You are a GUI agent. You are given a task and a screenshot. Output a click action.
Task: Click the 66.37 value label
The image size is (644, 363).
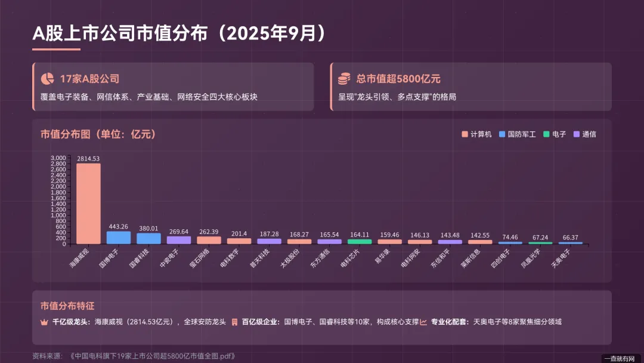[x=570, y=237]
